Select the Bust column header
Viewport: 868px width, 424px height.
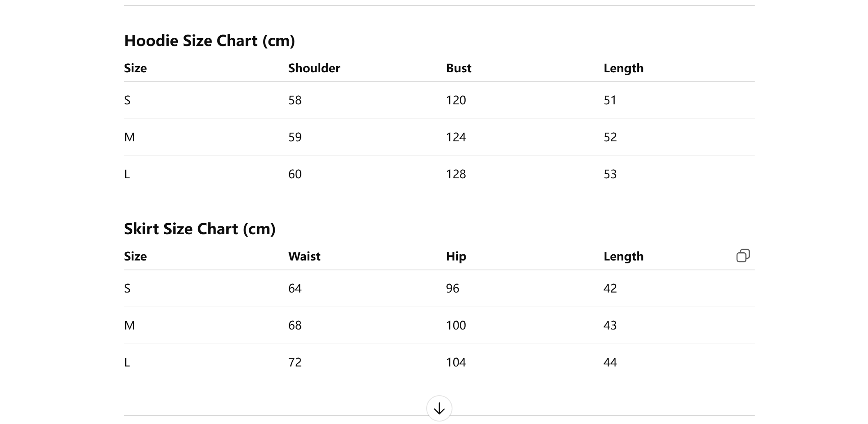[x=459, y=68]
